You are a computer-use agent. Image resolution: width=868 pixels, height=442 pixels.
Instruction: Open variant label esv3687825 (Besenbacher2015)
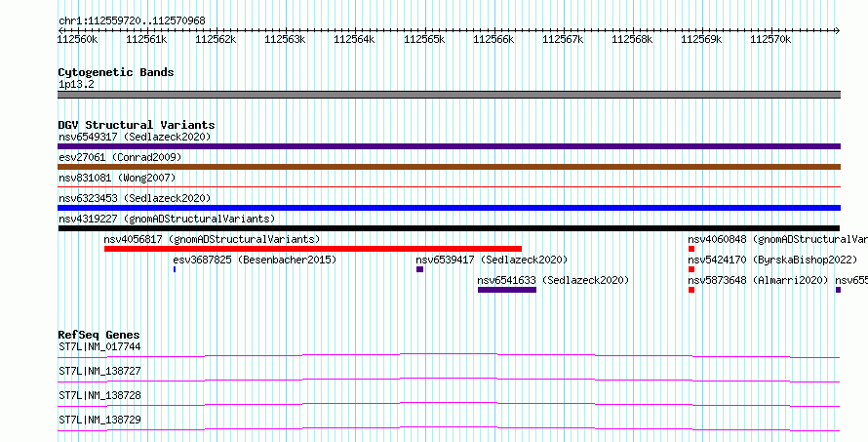point(255,260)
